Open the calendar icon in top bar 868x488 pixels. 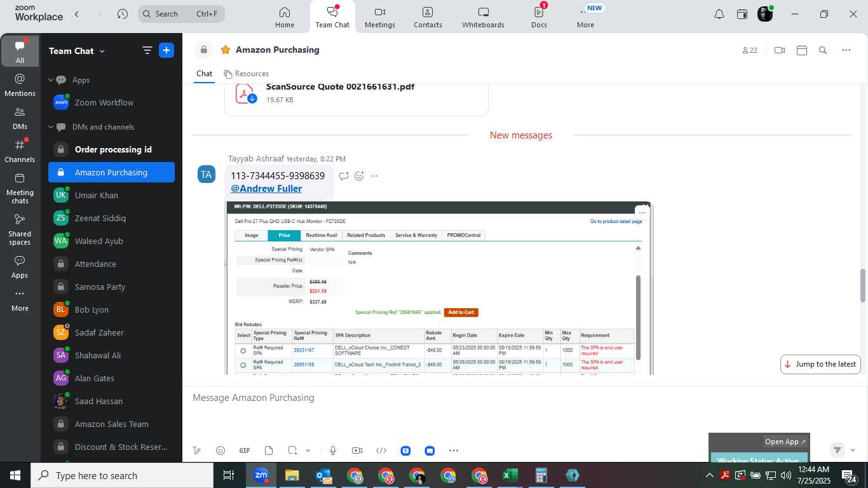[742, 14]
